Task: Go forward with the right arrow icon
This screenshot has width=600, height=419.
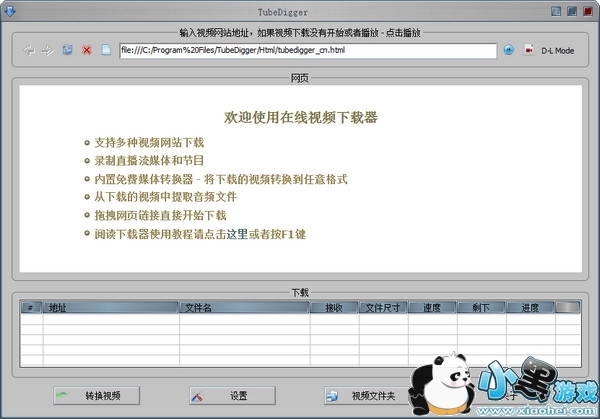Action: point(48,50)
